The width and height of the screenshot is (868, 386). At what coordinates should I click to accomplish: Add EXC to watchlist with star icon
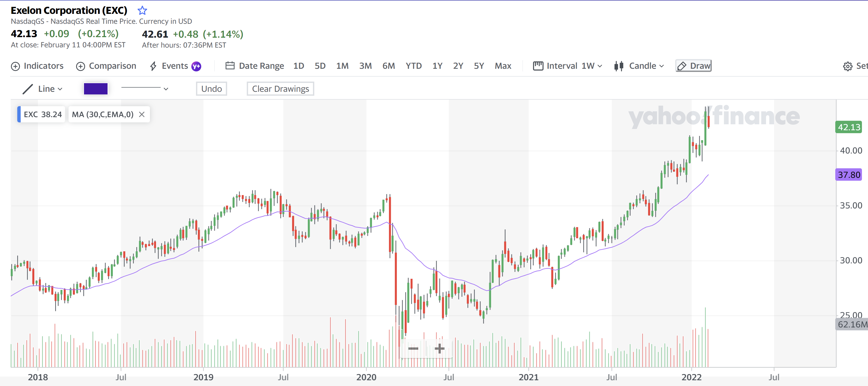click(142, 10)
